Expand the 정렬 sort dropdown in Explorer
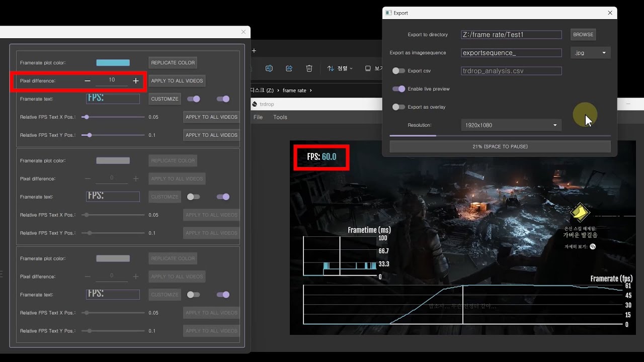The height and width of the screenshot is (362, 644). [351, 68]
